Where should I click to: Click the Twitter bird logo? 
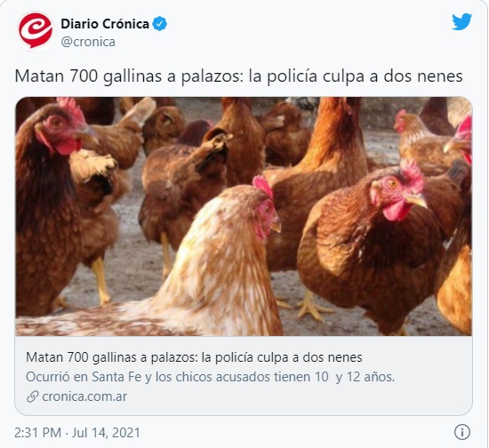click(461, 21)
